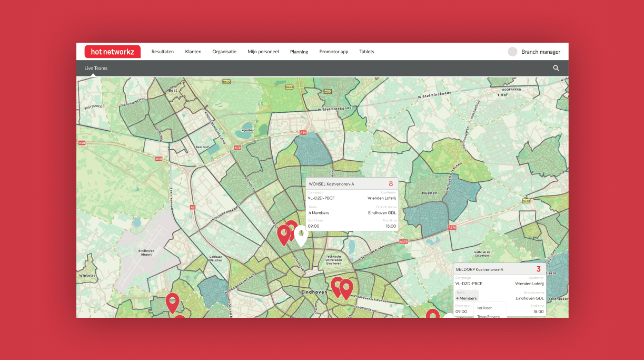This screenshot has height=360, width=644.
Task: Open Mijn personeel menu
Action: click(263, 52)
